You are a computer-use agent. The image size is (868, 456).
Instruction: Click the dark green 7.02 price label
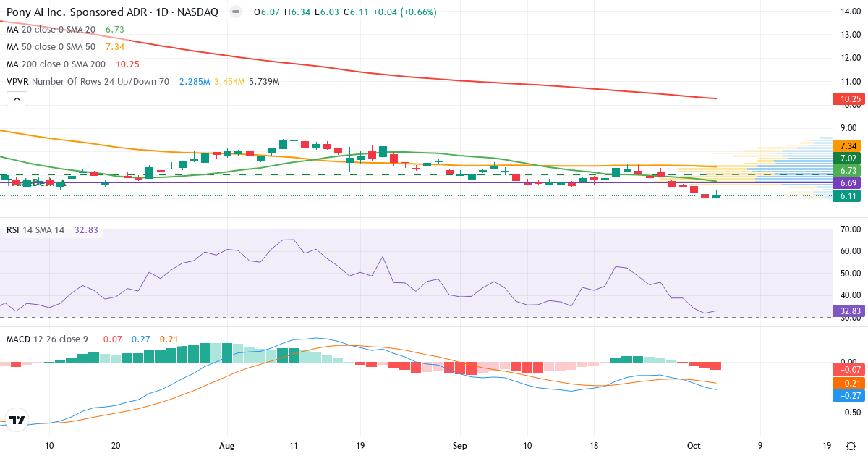pos(846,158)
